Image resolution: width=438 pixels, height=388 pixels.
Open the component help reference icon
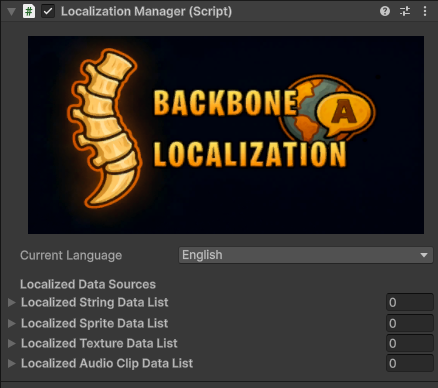tap(385, 11)
